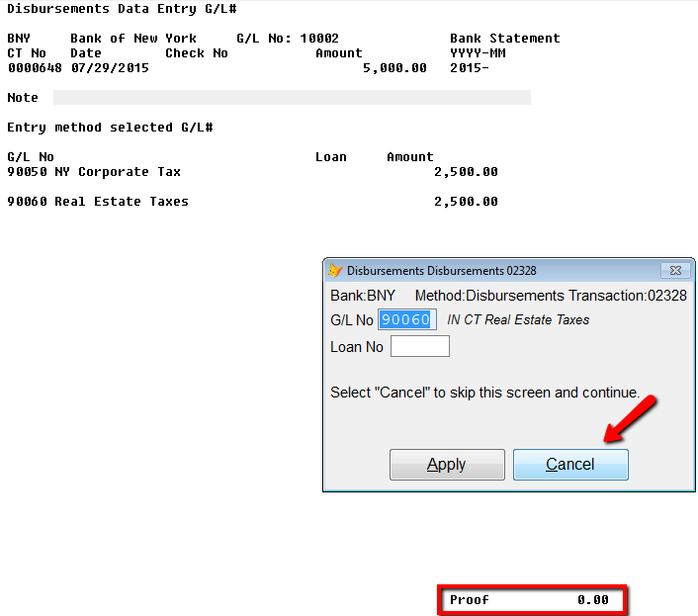The height and width of the screenshot is (616, 698).
Task: Click the 'Select "Cancel" to skip' instruction text
Action: click(x=484, y=393)
